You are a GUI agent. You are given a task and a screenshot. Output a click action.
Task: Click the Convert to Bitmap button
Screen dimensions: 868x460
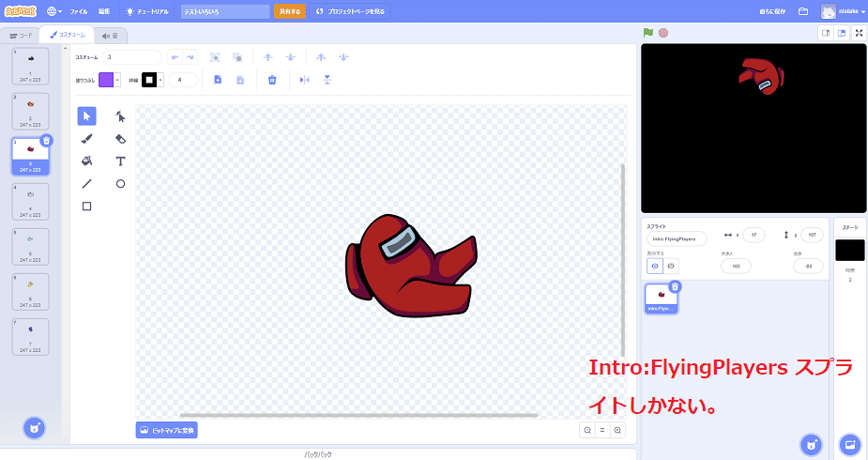(x=167, y=430)
